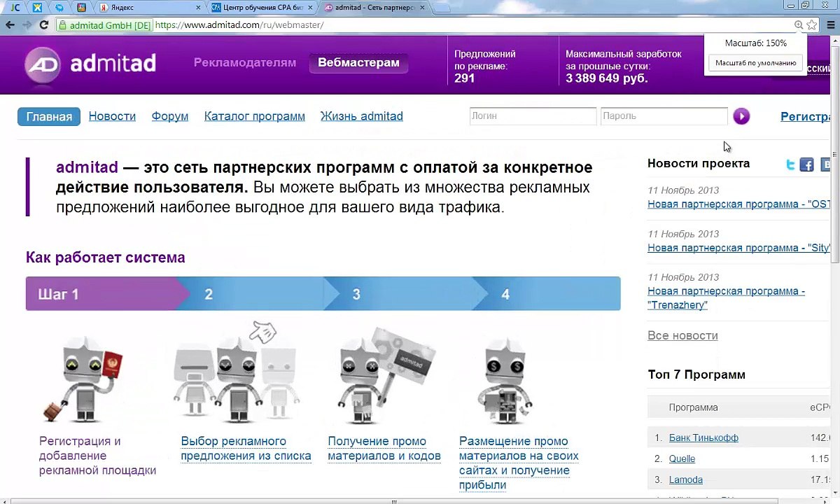Screen dimensions: 840x504
Task: Open the Quelle program link
Action: (x=682, y=458)
